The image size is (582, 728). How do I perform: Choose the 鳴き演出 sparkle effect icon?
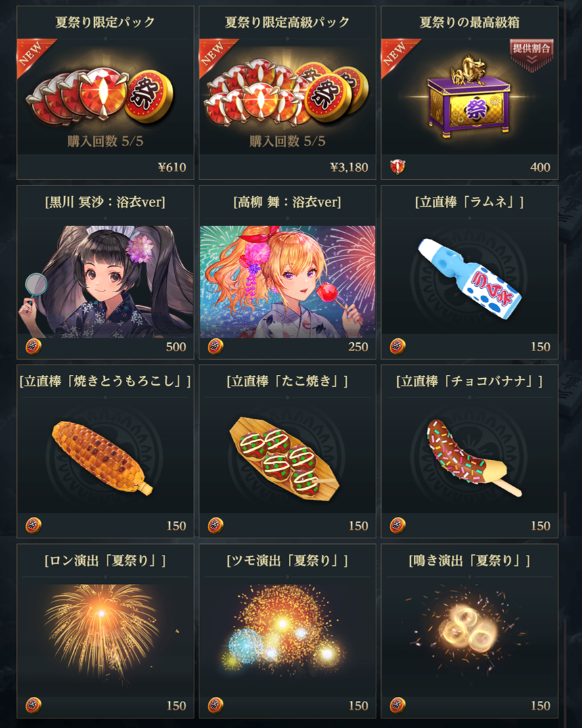pyautogui.click(x=469, y=628)
